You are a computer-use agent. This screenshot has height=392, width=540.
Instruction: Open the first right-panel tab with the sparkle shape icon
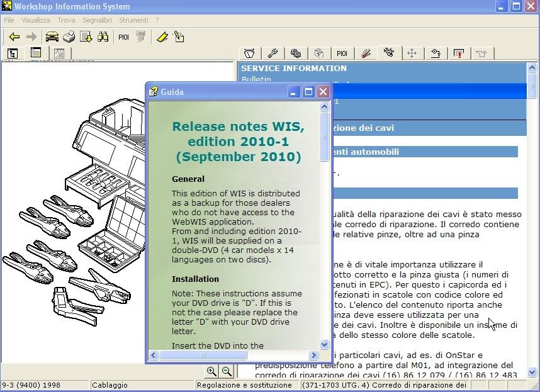249,53
